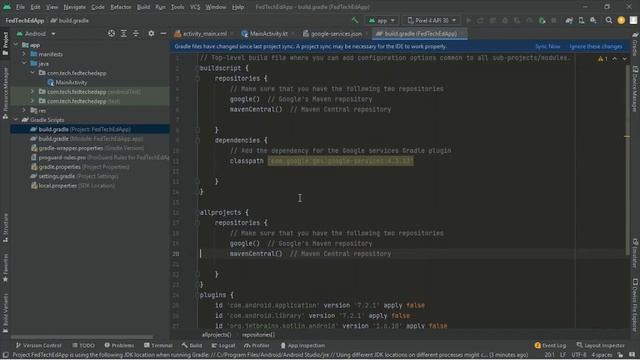The height and width of the screenshot is (360, 640).
Task: Collapse the com.tech.fedtechedapp package
Action: pos(33,73)
